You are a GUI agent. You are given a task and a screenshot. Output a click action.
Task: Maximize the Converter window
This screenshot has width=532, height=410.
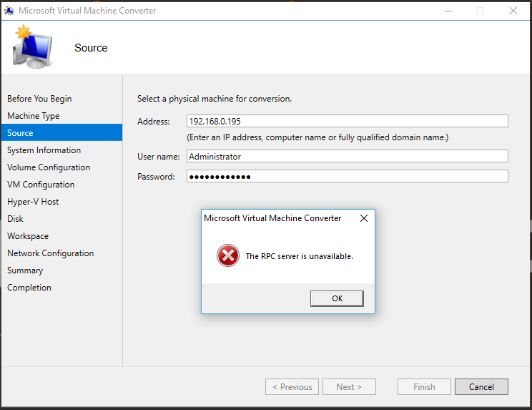point(481,11)
